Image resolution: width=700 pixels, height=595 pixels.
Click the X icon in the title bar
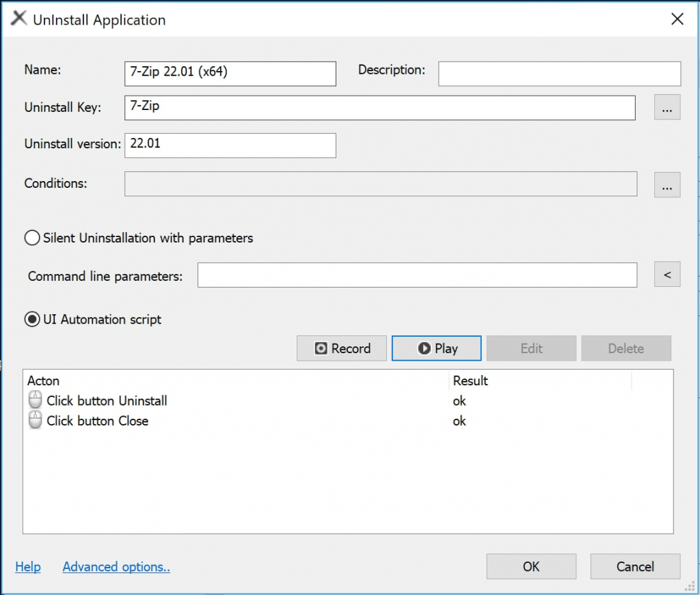pos(18,18)
